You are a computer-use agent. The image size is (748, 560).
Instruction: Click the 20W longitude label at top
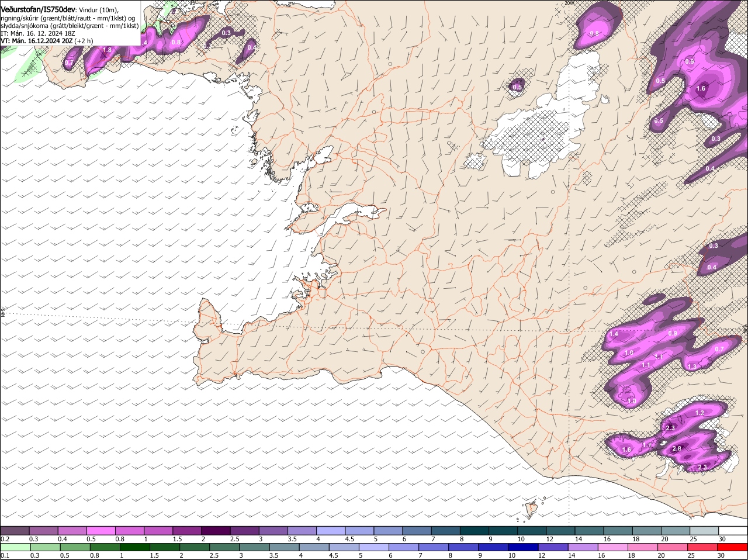pyautogui.click(x=570, y=3)
